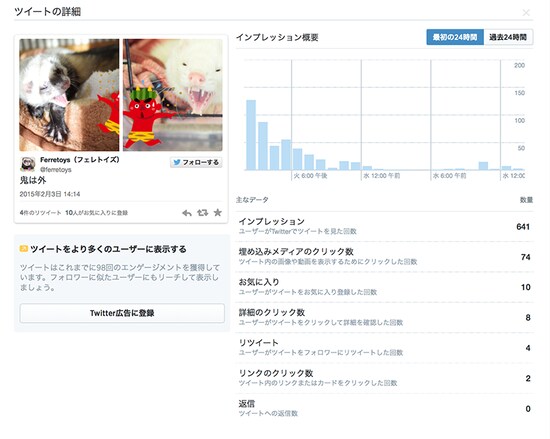Click the reply arrow icon on the tweet
The height and width of the screenshot is (439, 550).
tap(187, 213)
